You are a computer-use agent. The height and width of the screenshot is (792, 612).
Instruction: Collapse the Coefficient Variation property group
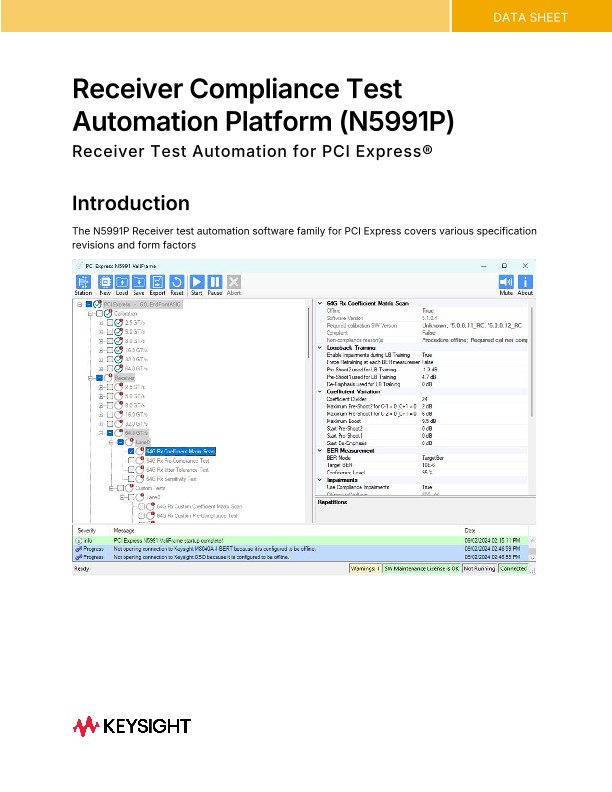click(x=320, y=391)
